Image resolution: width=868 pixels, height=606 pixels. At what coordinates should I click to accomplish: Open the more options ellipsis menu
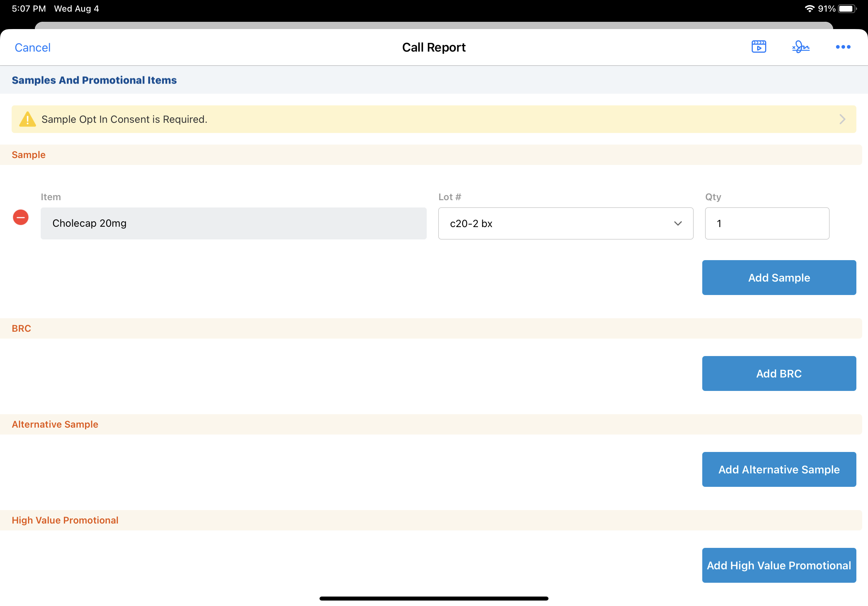(843, 47)
